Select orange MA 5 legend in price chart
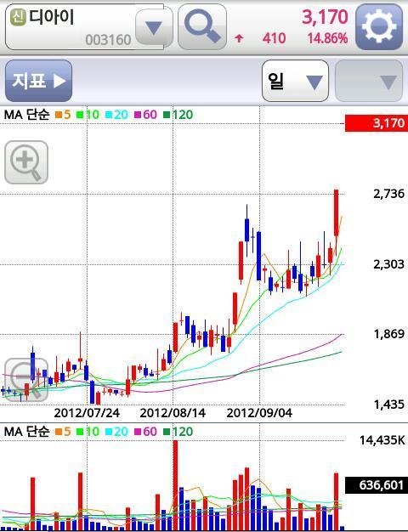Image resolution: width=408 pixels, height=532 pixels. [63, 115]
